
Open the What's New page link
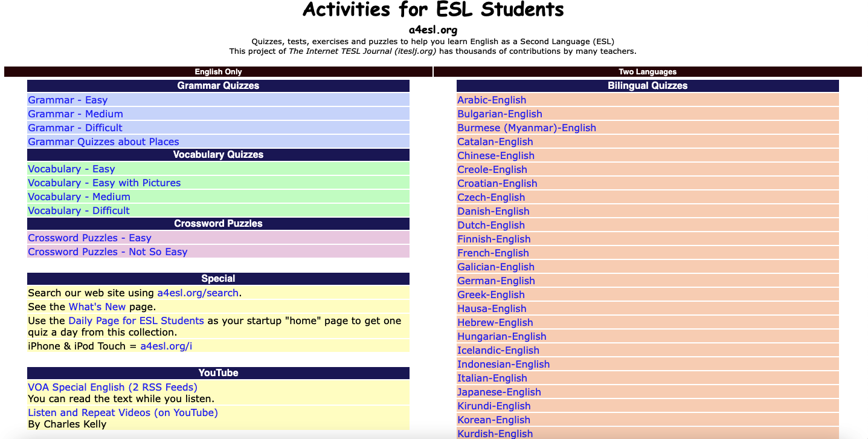click(97, 307)
